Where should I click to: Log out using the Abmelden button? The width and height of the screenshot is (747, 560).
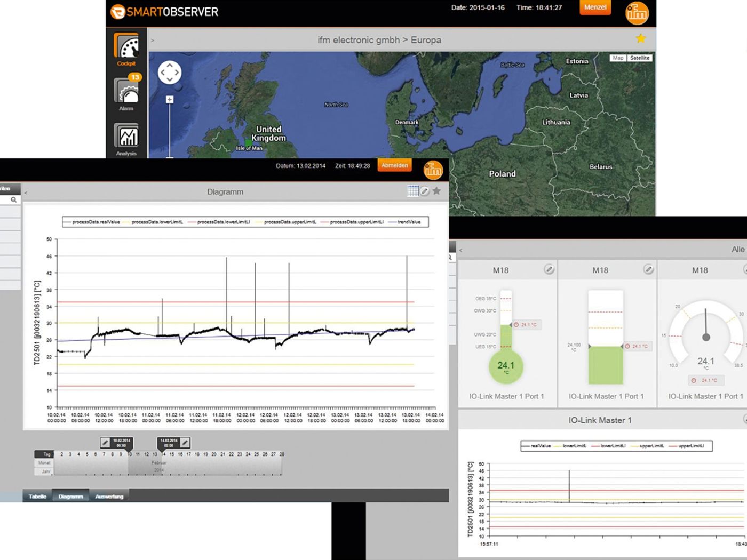[394, 165]
